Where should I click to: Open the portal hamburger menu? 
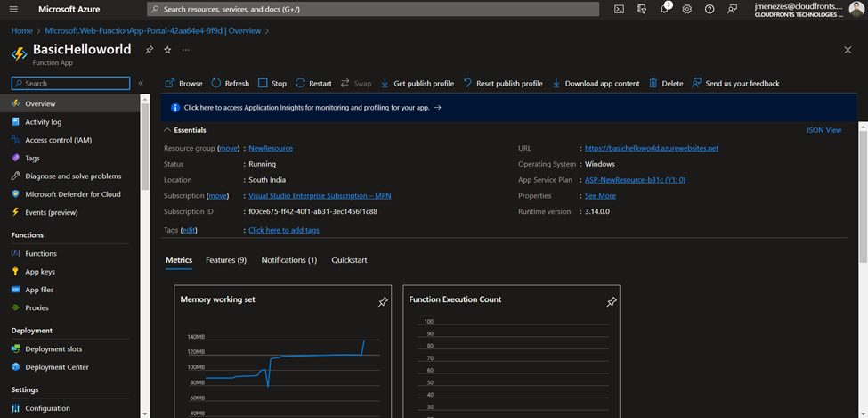point(14,9)
